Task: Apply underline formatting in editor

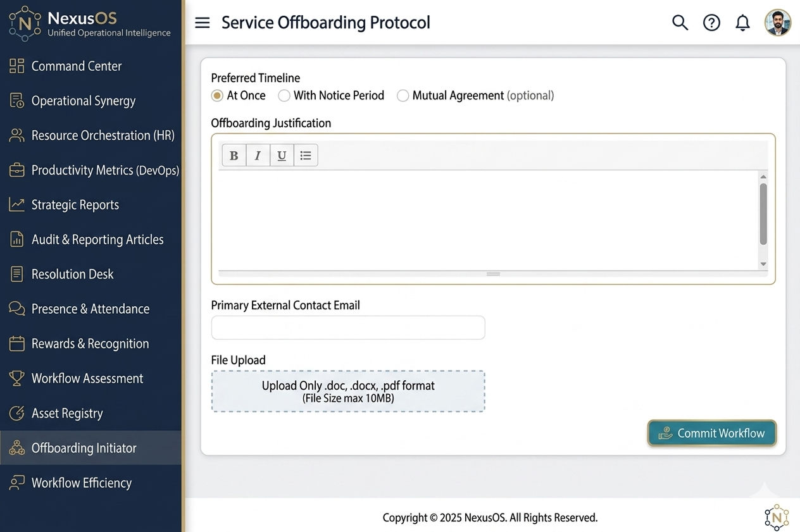Action: (x=282, y=156)
